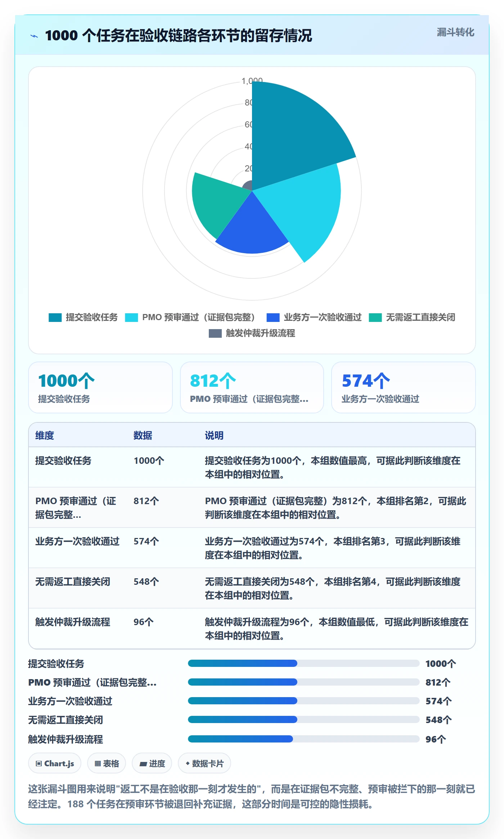Click the 数据卡片 tag chip
Image resolution: width=504 pixels, height=839 pixels.
pos(204,763)
